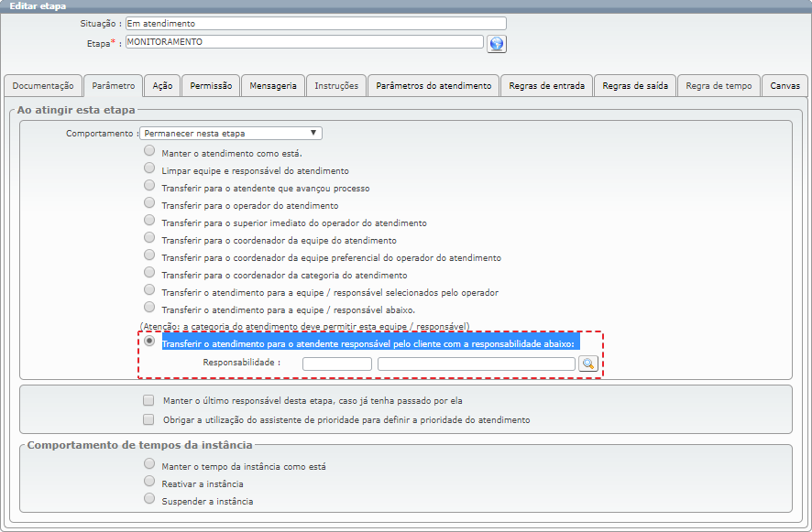The height and width of the screenshot is (532, 812).
Task: Open the Ação tab
Action: click(162, 86)
